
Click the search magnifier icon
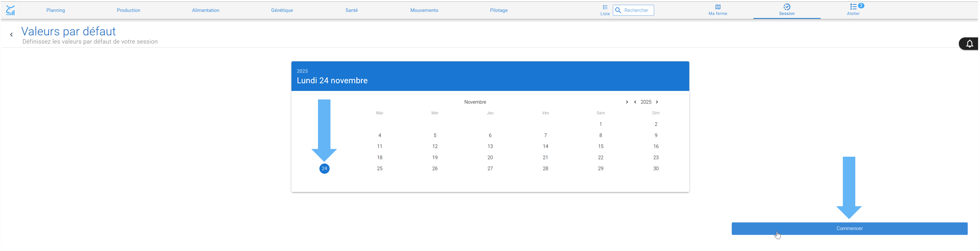[618, 10]
